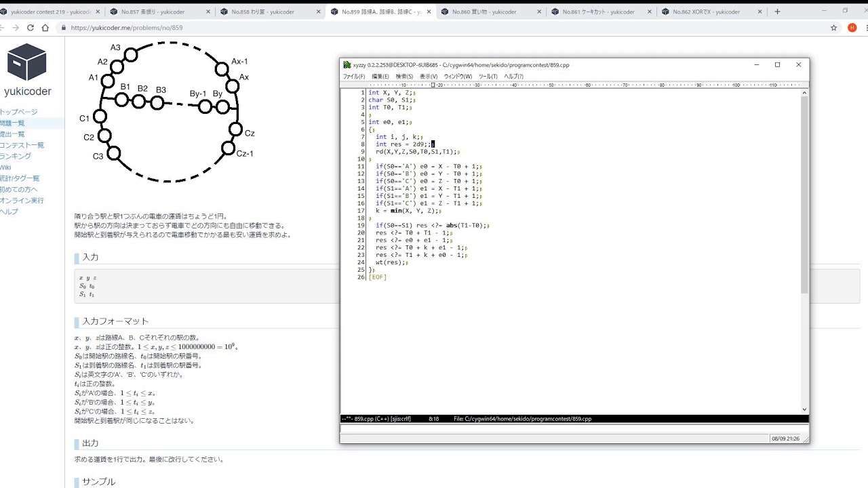Image resolution: width=868 pixels, height=488 pixels.
Task: Click the [EOF] marker in the editor
Action: click(x=377, y=277)
